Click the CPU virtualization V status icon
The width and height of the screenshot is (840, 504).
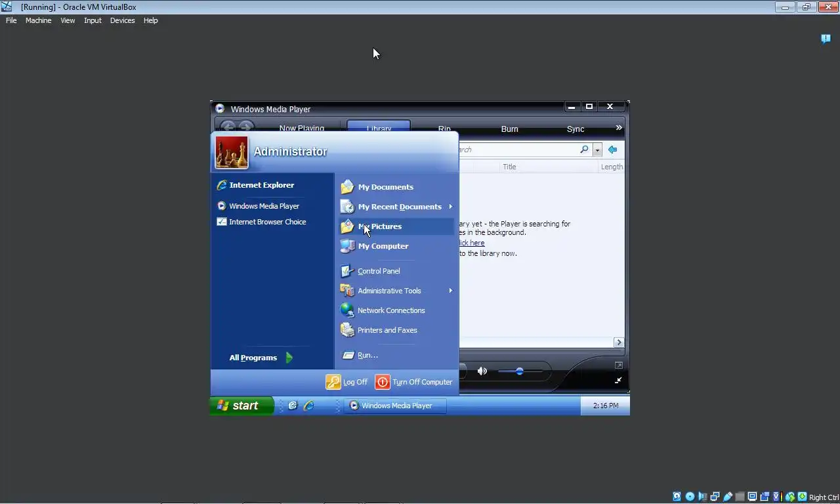777,497
